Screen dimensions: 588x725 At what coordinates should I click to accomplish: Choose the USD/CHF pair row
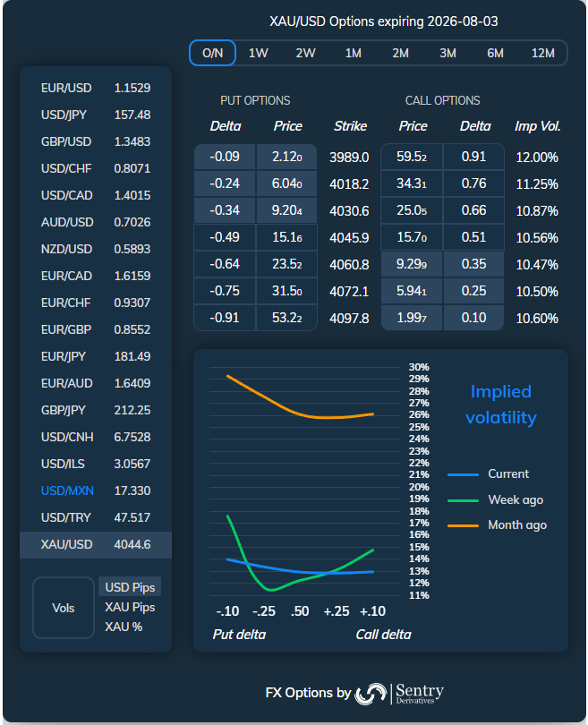(x=96, y=168)
